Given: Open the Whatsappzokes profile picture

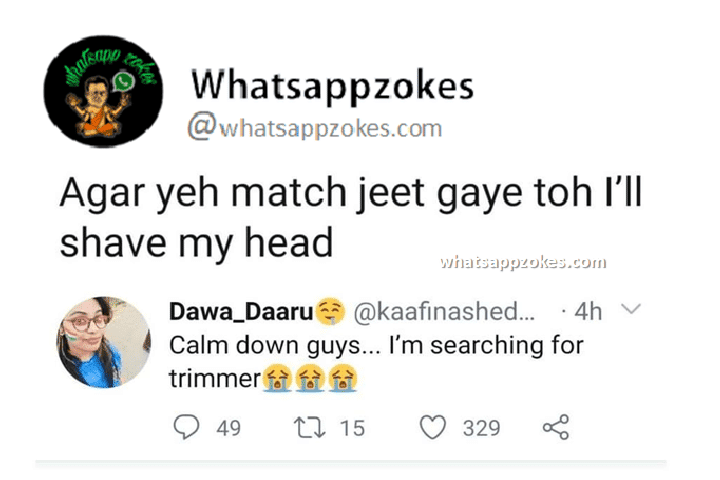Looking at the screenshot, I should pos(103,91).
